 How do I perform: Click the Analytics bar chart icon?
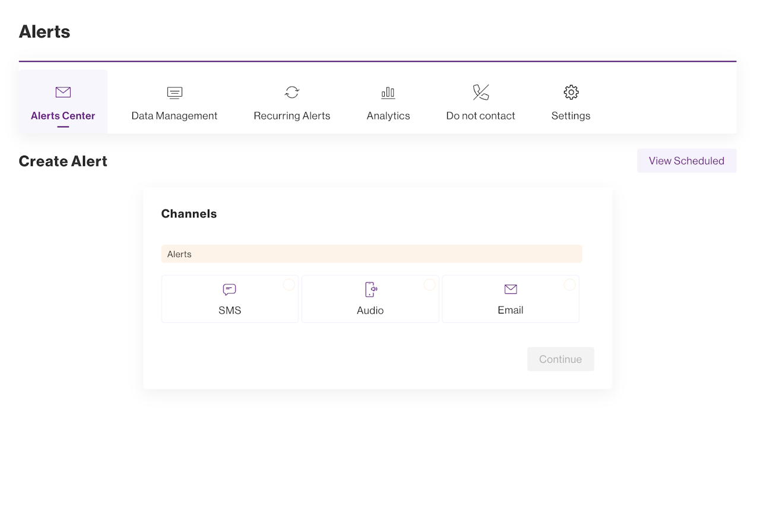pyautogui.click(x=388, y=92)
